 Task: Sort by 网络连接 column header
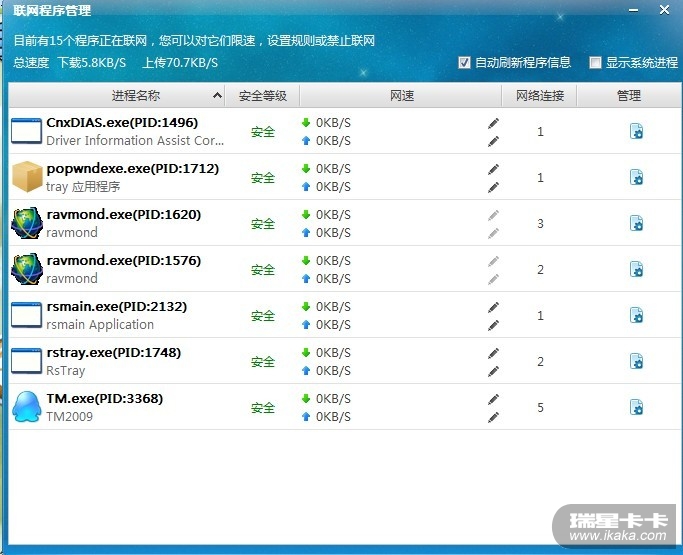pos(540,95)
